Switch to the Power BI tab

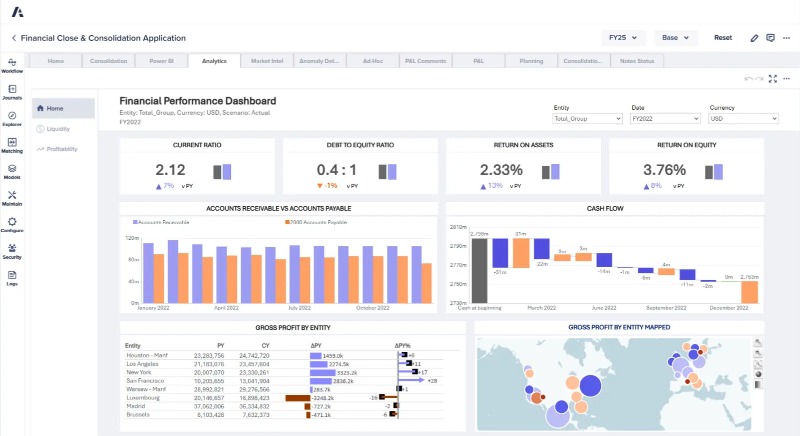click(x=163, y=61)
